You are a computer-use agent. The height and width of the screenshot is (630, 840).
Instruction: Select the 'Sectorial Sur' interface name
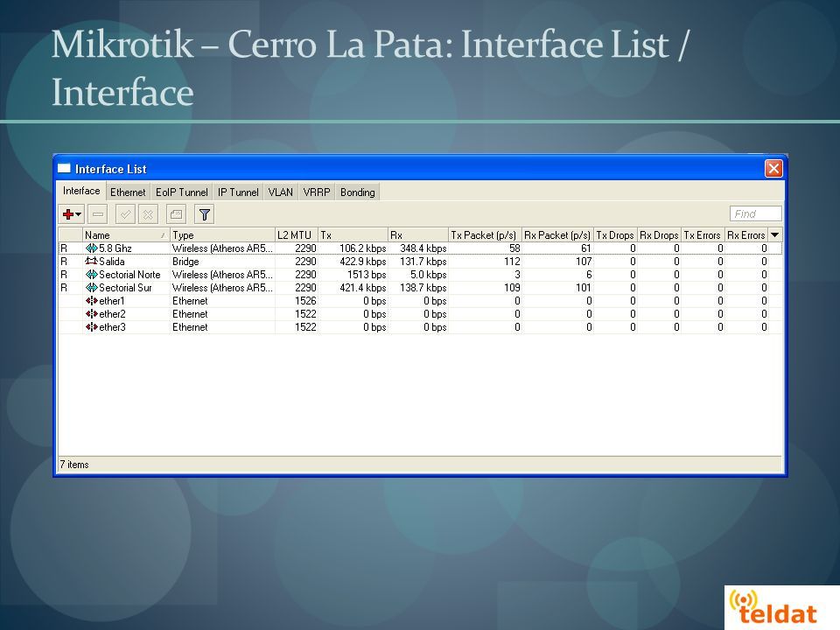(125, 288)
